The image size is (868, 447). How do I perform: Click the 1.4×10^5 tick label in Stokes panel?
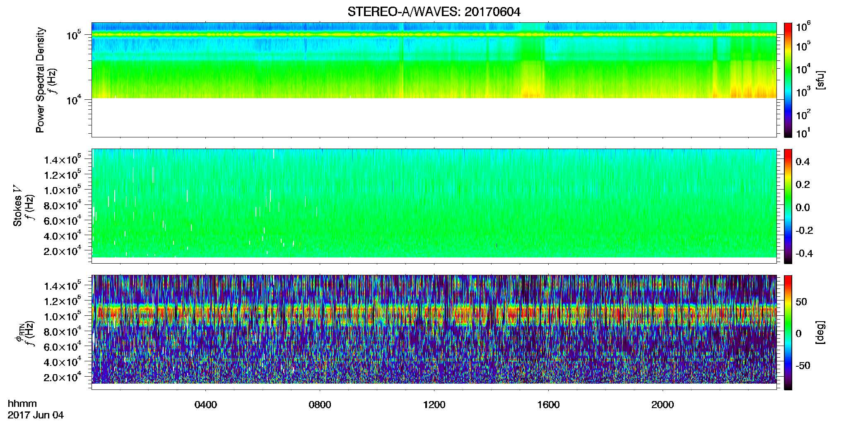pos(63,160)
